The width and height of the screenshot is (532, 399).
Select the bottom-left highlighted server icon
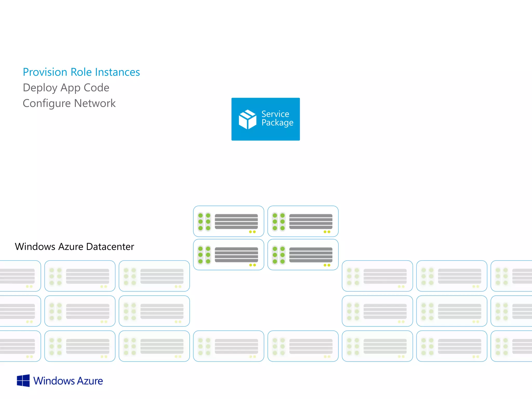point(228,255)
